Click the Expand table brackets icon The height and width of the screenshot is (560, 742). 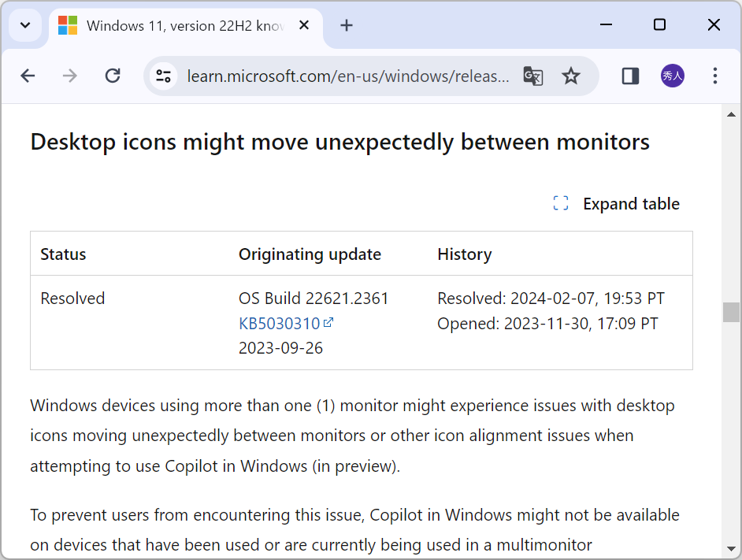click(x=561, y=204)
